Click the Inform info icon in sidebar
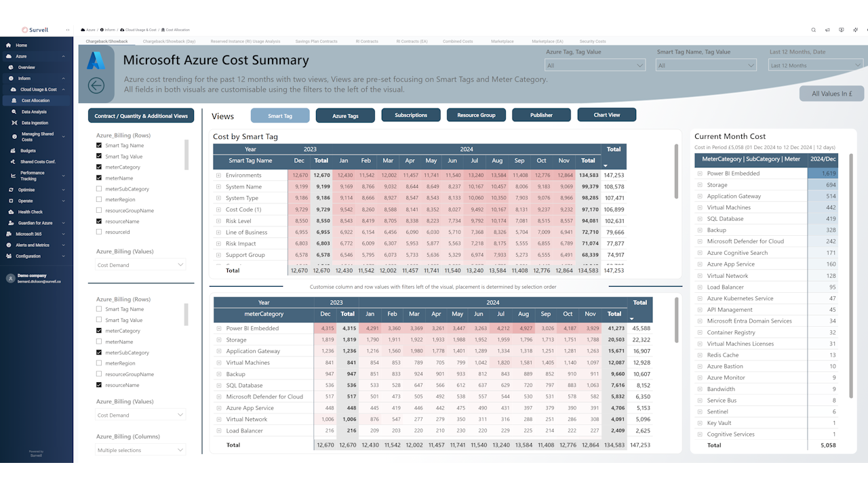Image resolution: width=868 pixels, height=488 pixels. coord(12,79)
